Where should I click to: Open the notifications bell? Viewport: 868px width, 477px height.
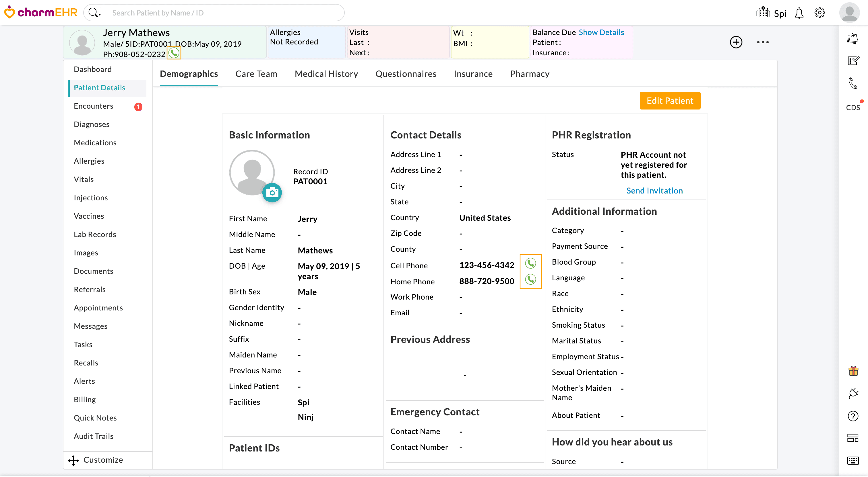[x=799, y=13]
